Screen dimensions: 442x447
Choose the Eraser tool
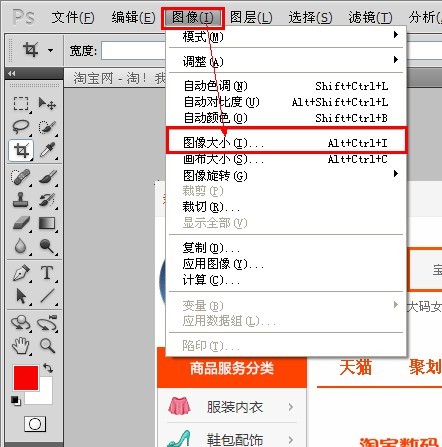(x=21, y=223)
